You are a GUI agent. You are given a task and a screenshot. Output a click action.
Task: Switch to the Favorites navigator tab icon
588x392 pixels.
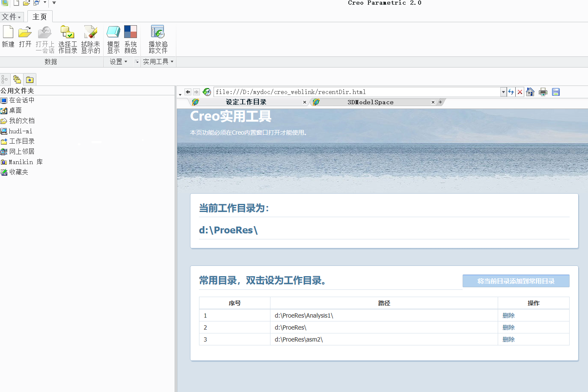coord(30,80)
